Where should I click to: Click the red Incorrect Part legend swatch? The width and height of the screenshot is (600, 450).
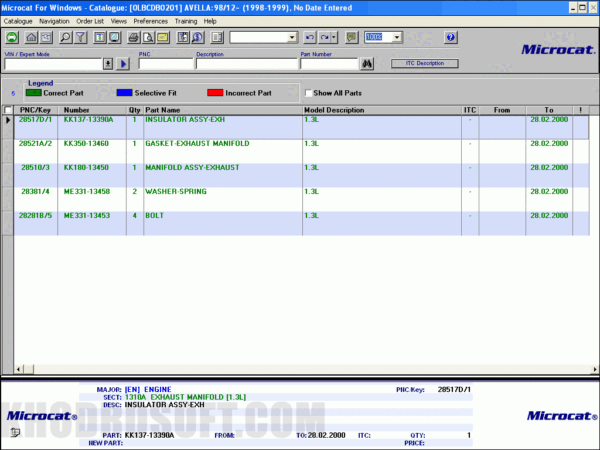215,93
